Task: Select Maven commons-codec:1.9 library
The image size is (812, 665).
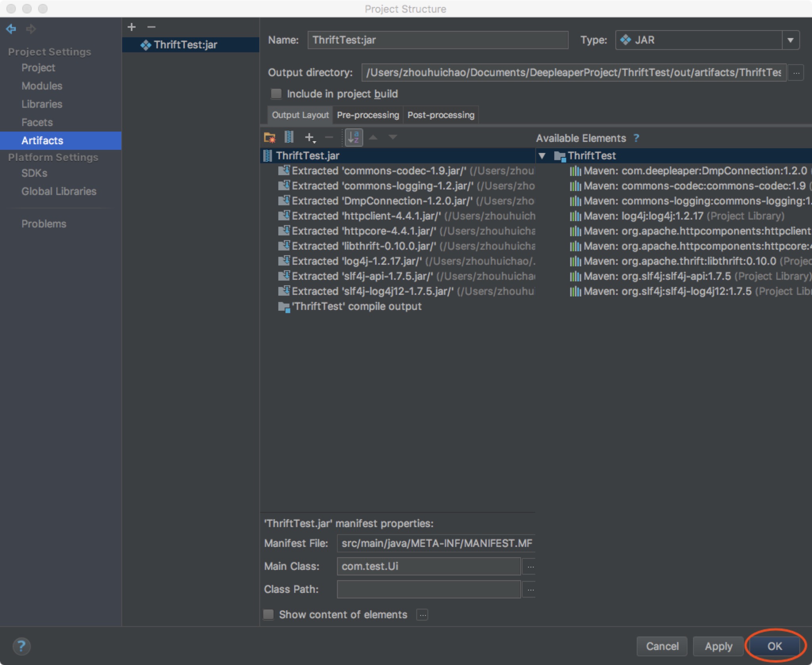Action: (690, 186)
